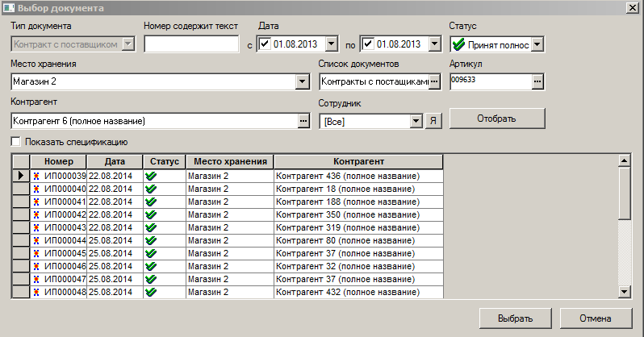This screenshot has height=337, width=644.
Task: Click the document icon of row ИП000047
Action: 36,280
